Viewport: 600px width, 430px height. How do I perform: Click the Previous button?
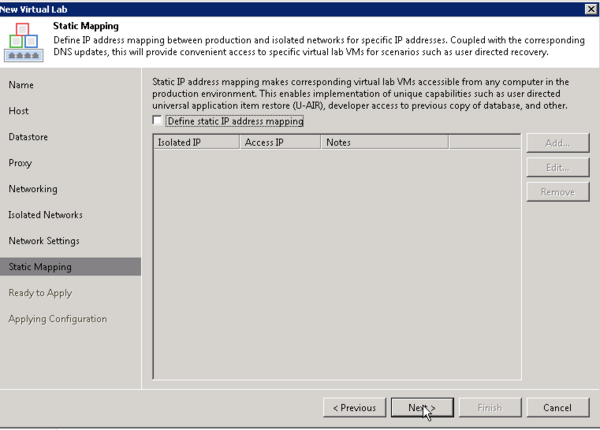[x=354, y=407]
